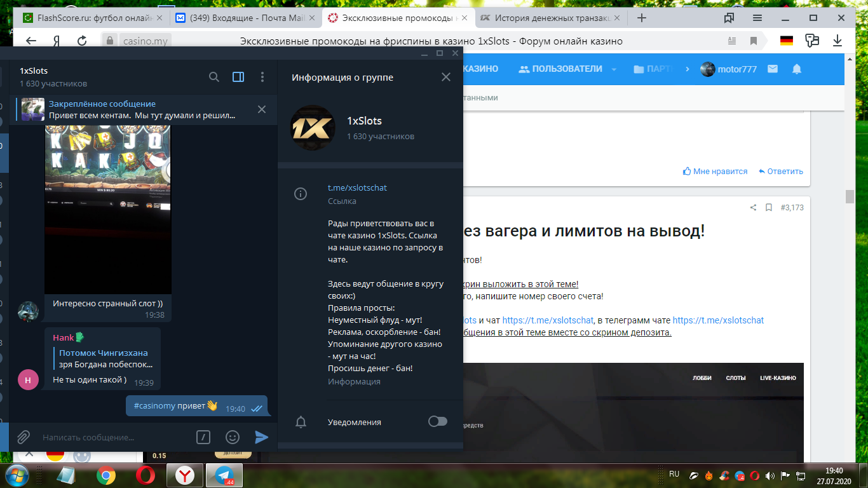Screen dimensions: 868x488
Task: Click the send message arrow
Action: [261, 437]
